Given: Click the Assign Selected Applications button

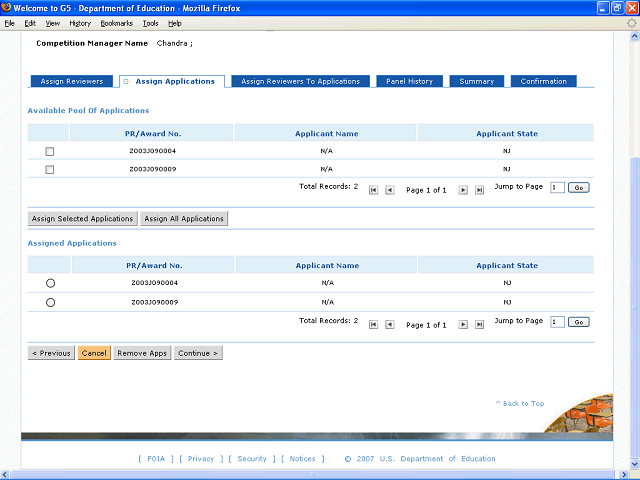Looking at the screenshot, I should coord(82,218).
